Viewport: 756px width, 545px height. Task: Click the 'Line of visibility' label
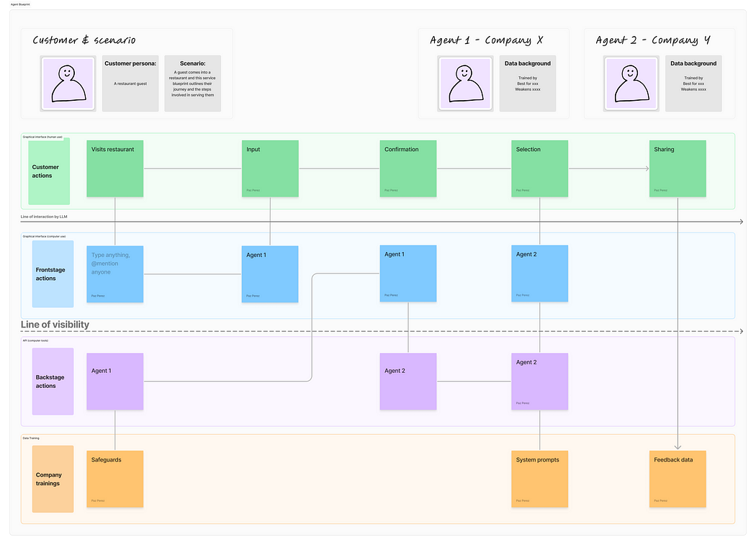click(x=55, y=325)
